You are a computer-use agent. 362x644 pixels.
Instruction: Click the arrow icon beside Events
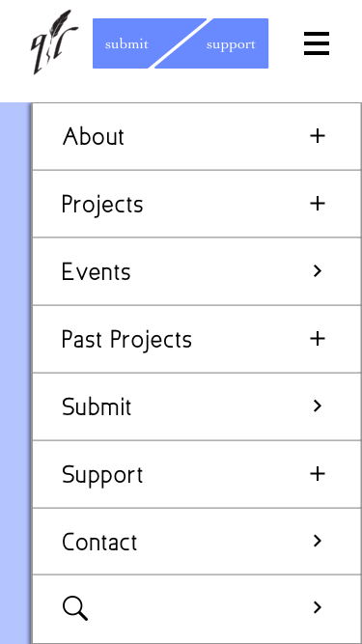pos(317,271)
